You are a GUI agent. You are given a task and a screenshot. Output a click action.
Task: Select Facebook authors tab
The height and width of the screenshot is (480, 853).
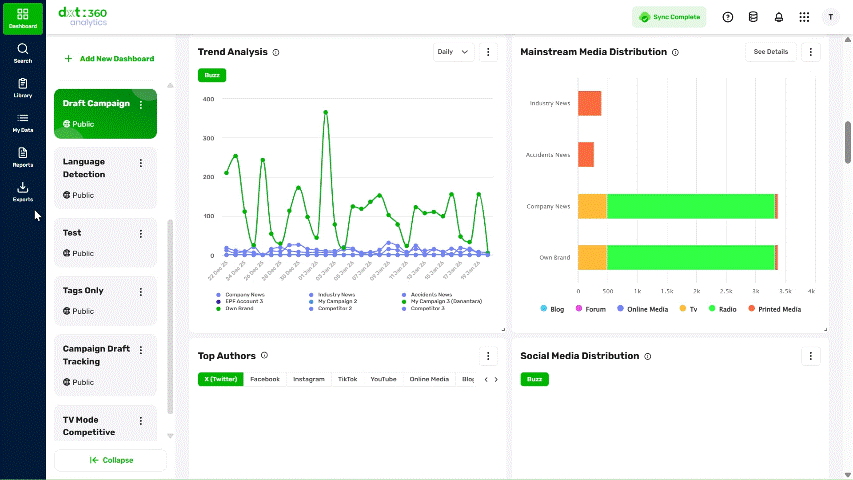[x=265, y=379]
